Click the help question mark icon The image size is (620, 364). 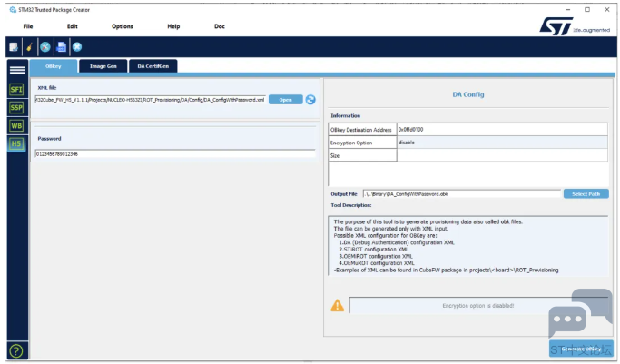click(x=16, y=351)
